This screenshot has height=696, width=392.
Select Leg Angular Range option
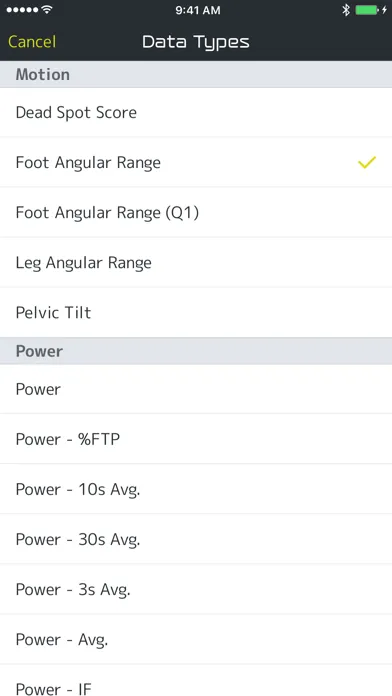click(196, 263)
